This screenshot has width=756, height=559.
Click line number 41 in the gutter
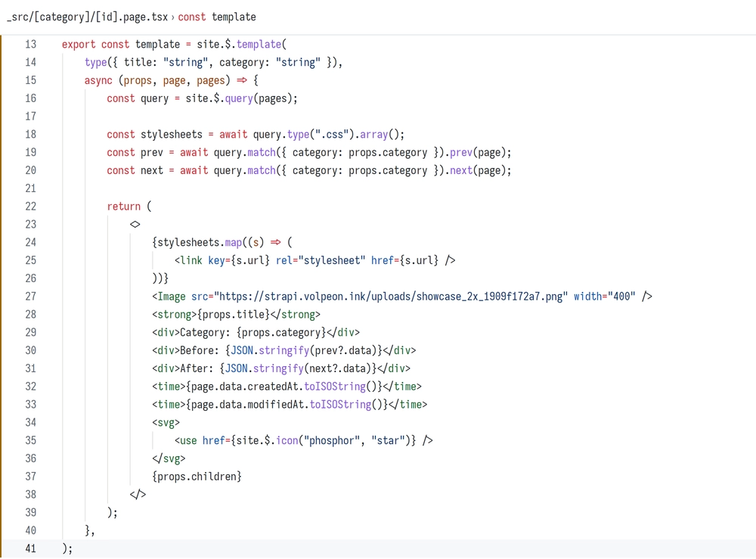coord(31,548)
